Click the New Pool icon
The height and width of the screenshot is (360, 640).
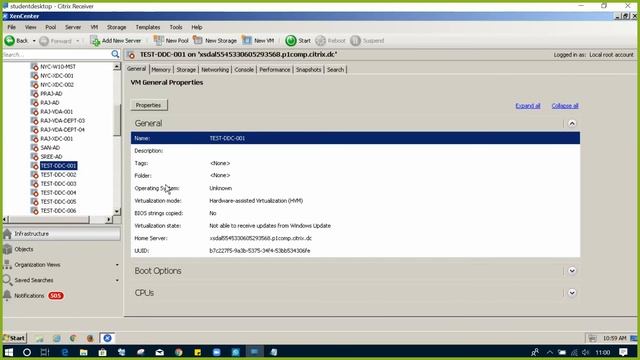(158, 40)
